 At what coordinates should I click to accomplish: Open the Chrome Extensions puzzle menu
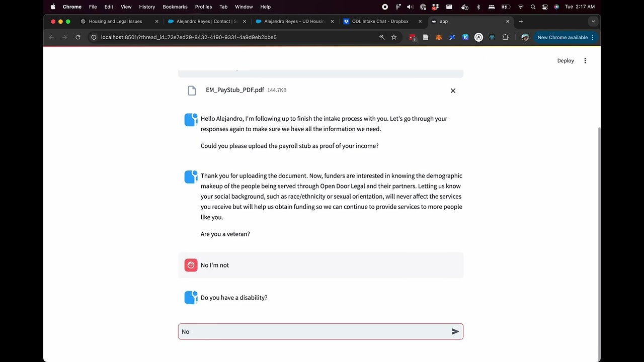click(x=505, y=37)
